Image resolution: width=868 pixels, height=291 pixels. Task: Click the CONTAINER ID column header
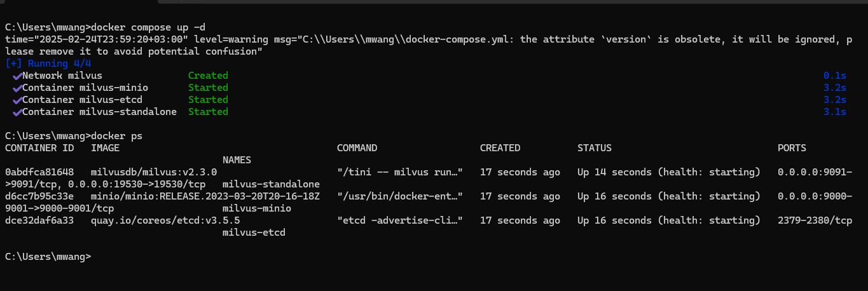pyautogui.click(x=40, y=148)
